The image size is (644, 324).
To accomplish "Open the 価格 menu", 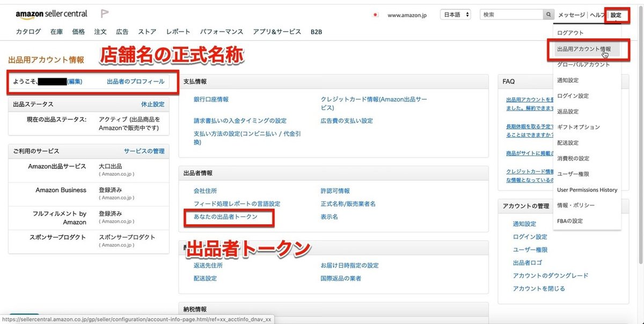I will click(78, 32).
